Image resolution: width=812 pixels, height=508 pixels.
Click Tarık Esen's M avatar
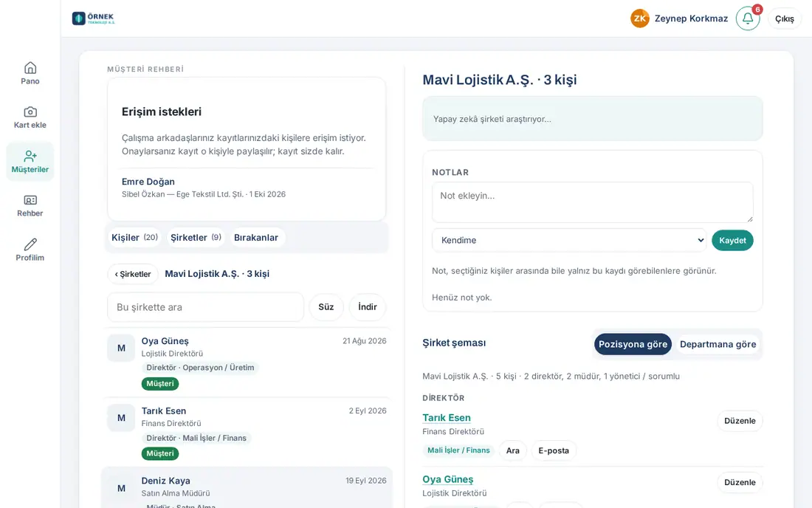click(121, 418)
